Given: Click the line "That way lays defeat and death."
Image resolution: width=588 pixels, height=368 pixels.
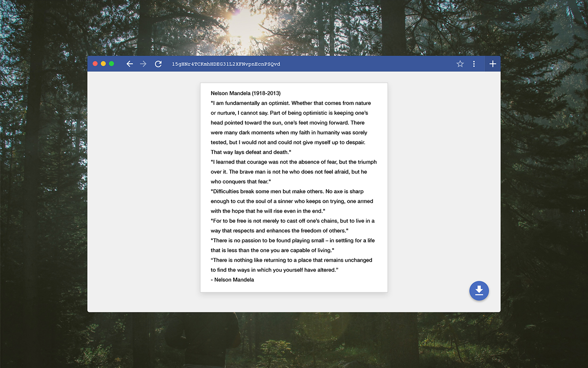Looking at the screenshot, I should (251, 152).
